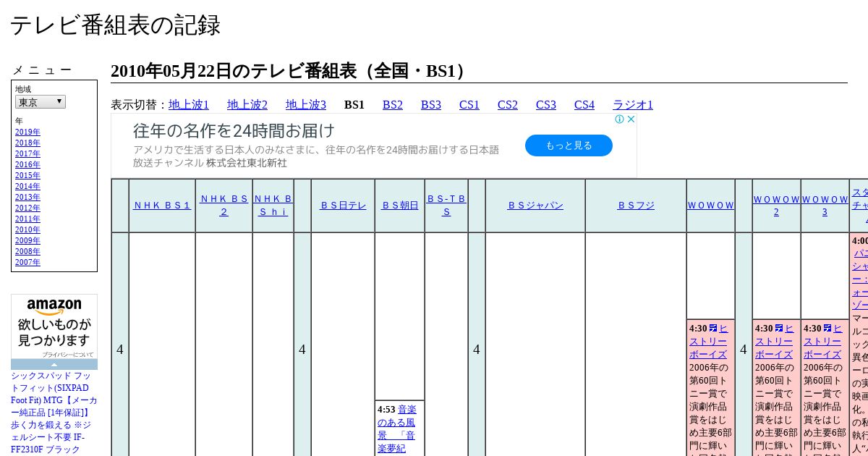The width and height of the screenshot is (868, 456).
Task: Open the ＮＨＫ ＢＳ１ channel header link
Action: tap(162, 206)
